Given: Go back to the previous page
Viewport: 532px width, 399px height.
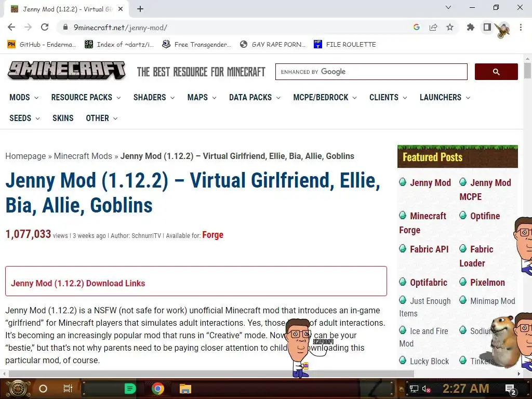Looking at the screenshot, I should 11,27.
